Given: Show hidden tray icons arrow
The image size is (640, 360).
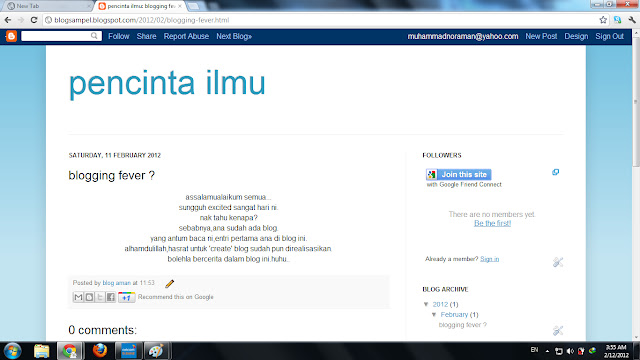Looking at the screenshot, I should pos(547,351).
